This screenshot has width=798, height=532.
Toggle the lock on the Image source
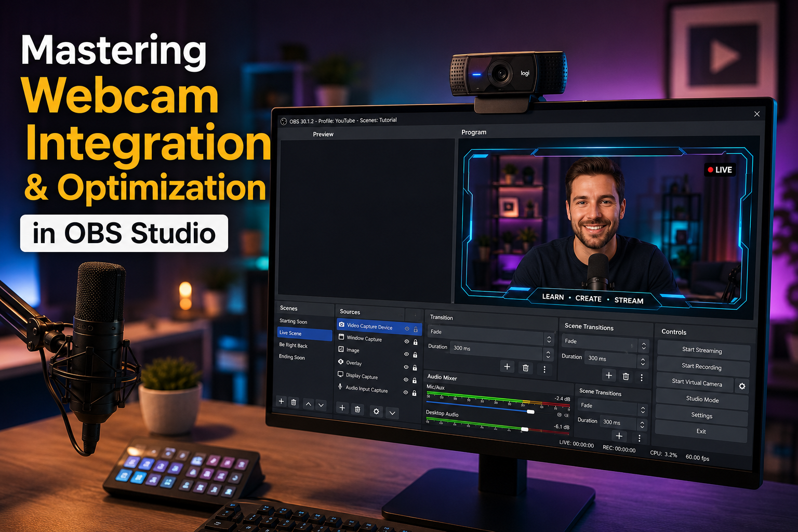click(x=415, y=355)
